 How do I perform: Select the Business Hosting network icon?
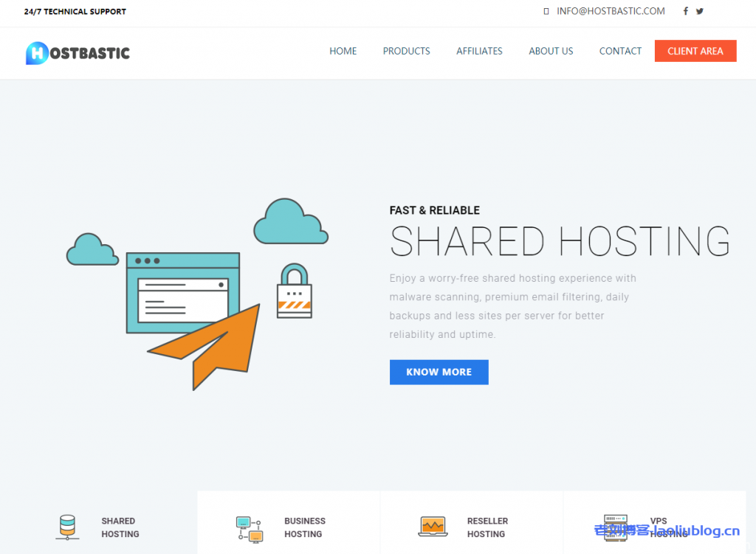(x=249, y=527)
